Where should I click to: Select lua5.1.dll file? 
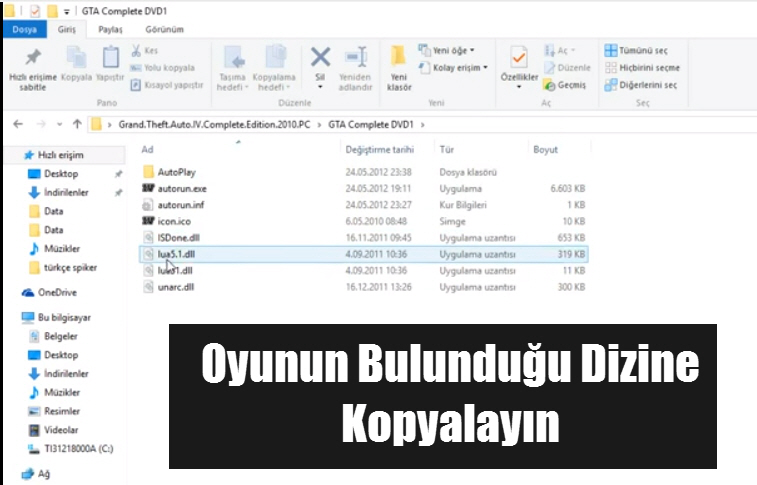coord(364,254)
